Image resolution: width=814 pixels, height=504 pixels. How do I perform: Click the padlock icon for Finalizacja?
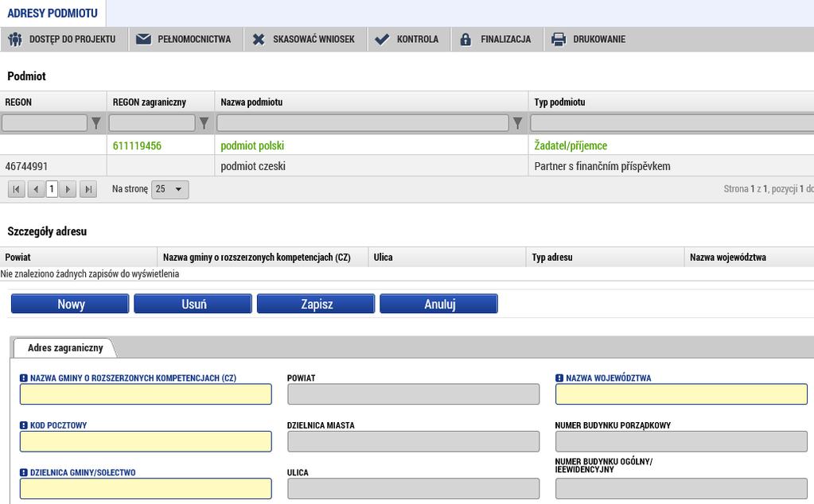pos(465,40)
